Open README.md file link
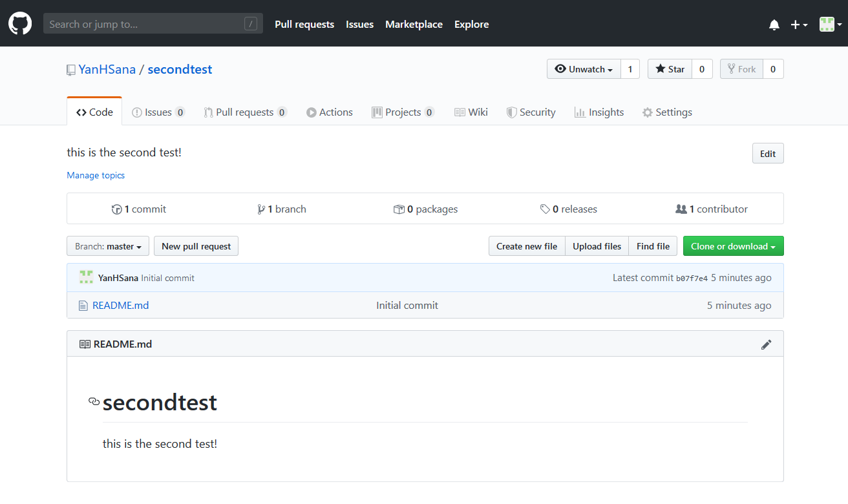848x504 pixels. [121, 305]
